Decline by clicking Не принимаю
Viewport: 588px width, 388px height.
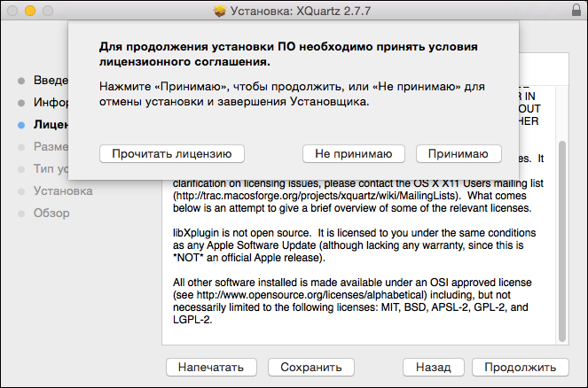353,153
